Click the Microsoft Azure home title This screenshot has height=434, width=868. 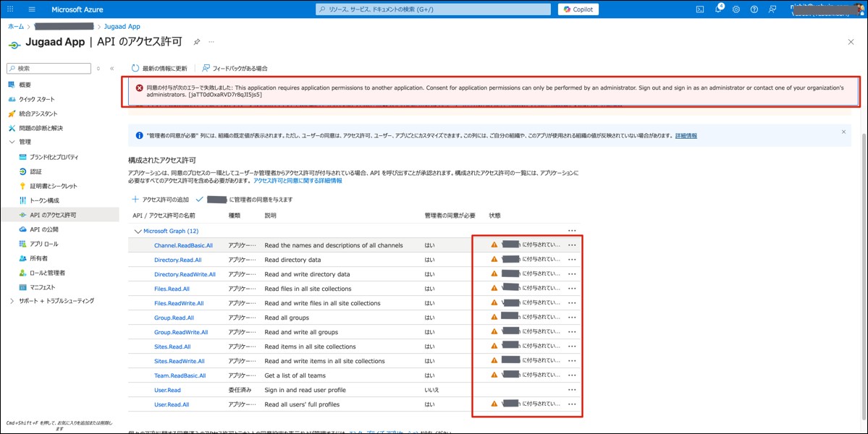[x=77, y=9]
